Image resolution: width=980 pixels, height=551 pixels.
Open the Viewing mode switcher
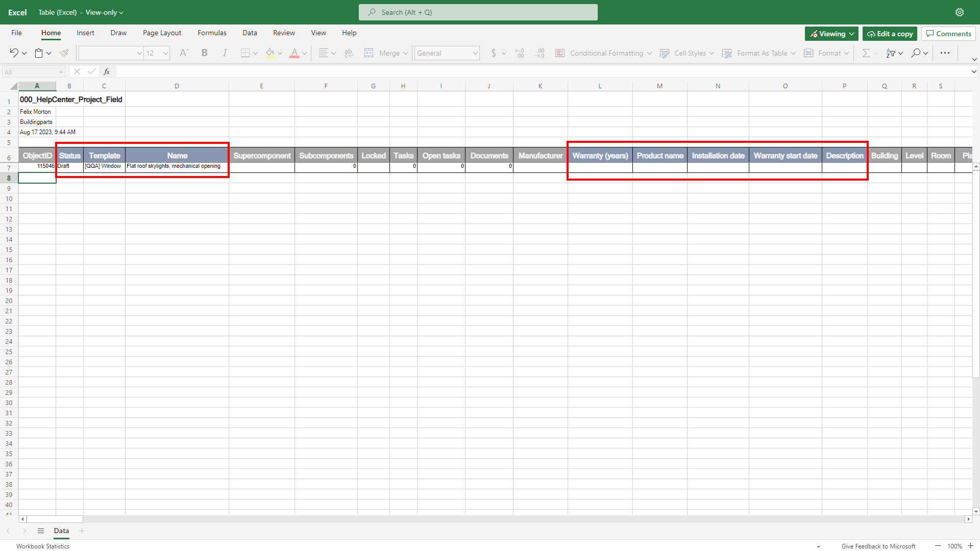pyautogui.click(x=831, y=34)
